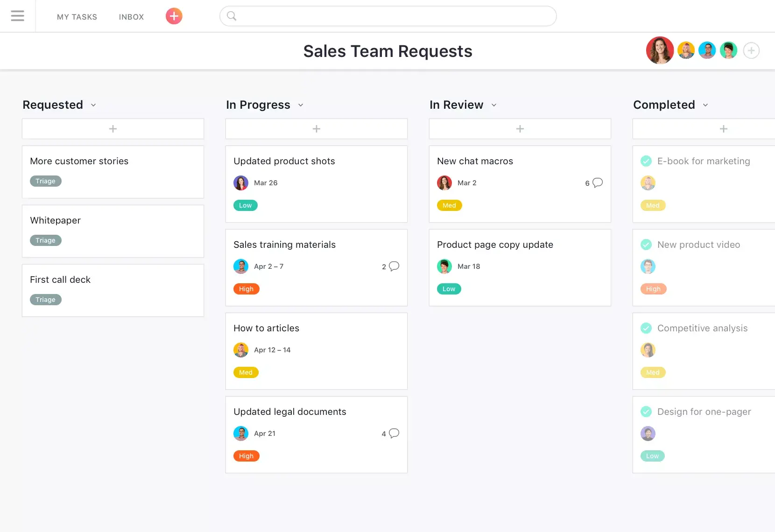Add a member with the plus circle icon
Screen dimensions: 775x532
[x=751, y=50]
